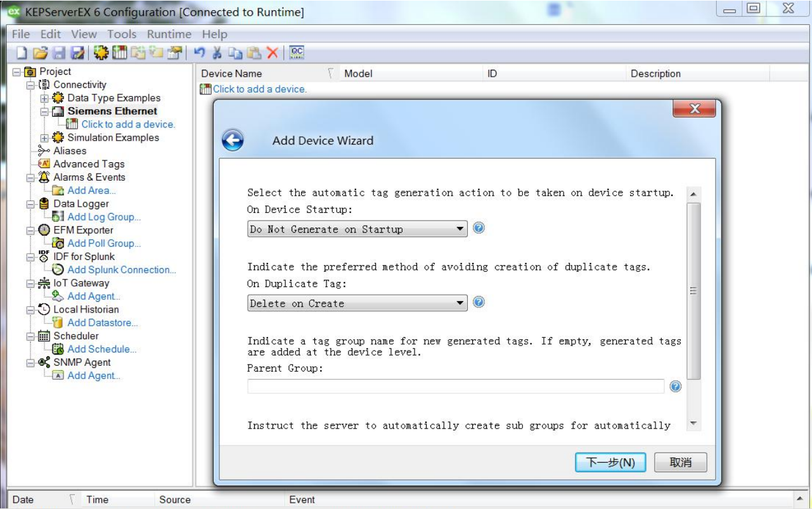The width and height of the screenshot is (812, 509).
Task: Collapse the Data Logger node
Action: click(30, 204)
